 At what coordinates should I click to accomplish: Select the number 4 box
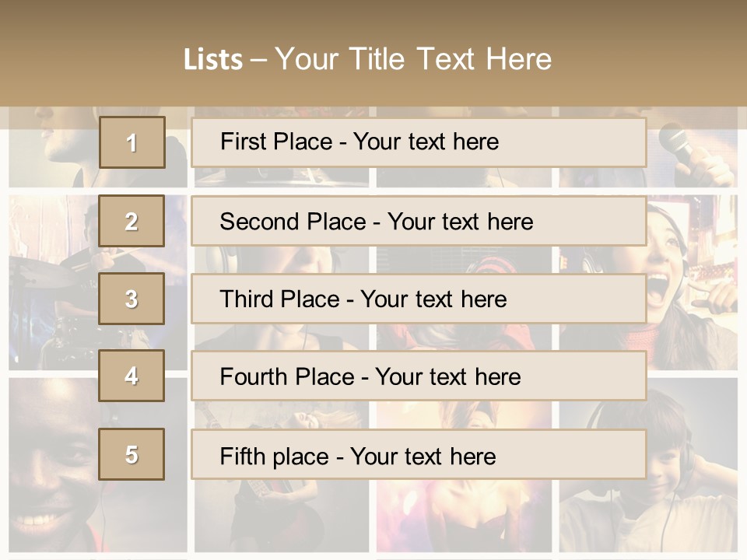point(132,376)
